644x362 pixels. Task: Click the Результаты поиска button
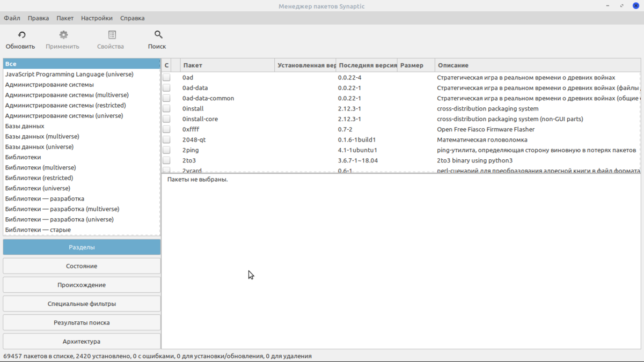click(x=82, y=322)
